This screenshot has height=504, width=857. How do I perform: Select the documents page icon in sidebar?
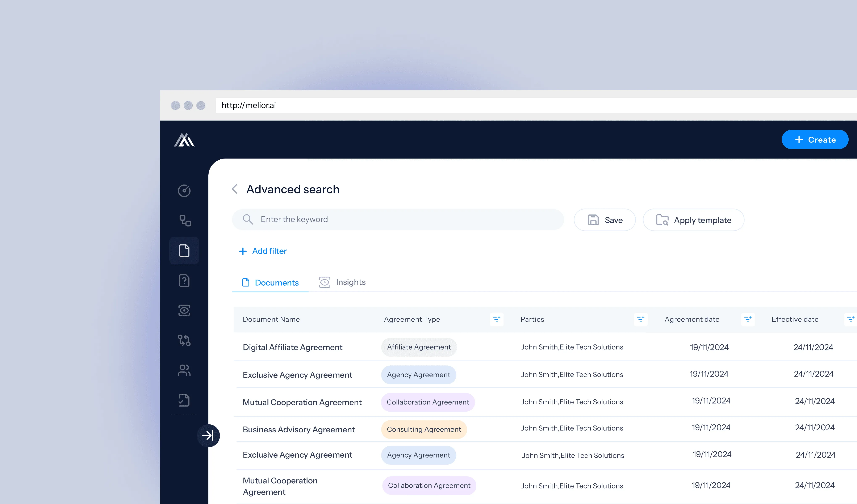point(184,251)
